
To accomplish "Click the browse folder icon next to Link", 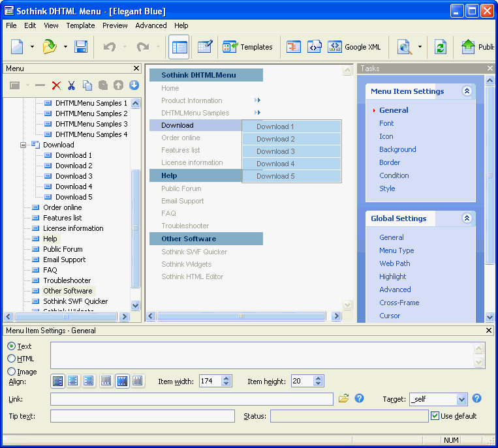I will coord(343,398).
